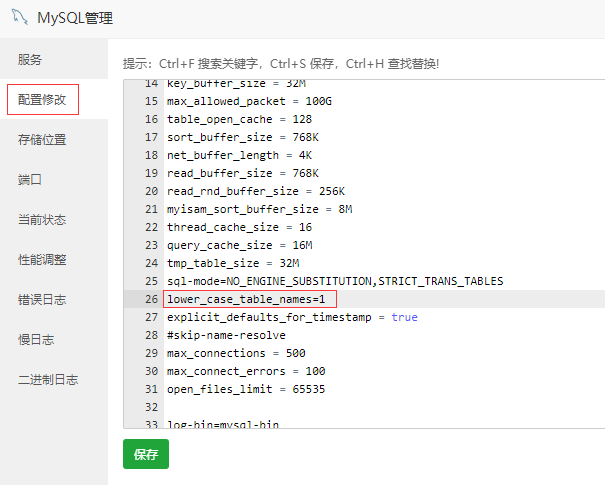The height and width of the screenshot is (485, 605).
Task: Click the MySQL管理 window title
Action: pyautogui.click(x=75, y=18)
